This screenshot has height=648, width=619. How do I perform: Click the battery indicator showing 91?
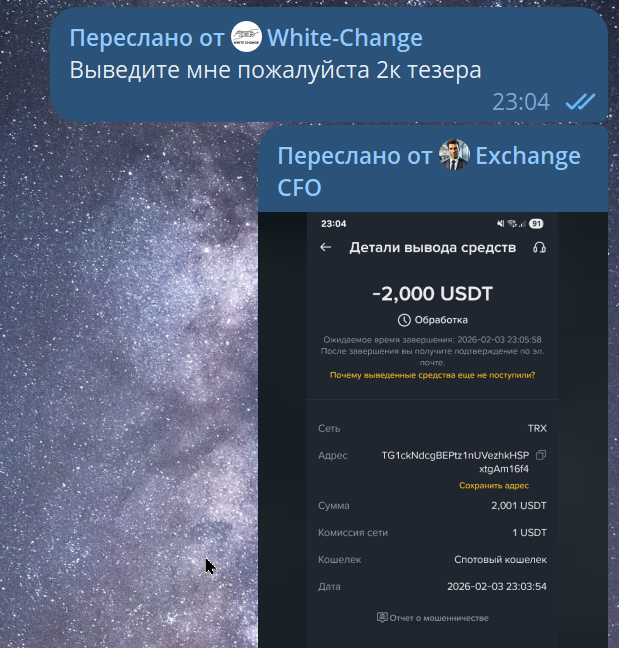(x=536, y=224)
